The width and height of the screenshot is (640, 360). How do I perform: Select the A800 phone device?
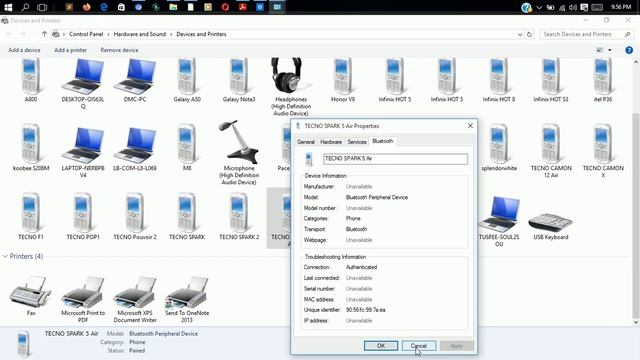coord(31,80)
